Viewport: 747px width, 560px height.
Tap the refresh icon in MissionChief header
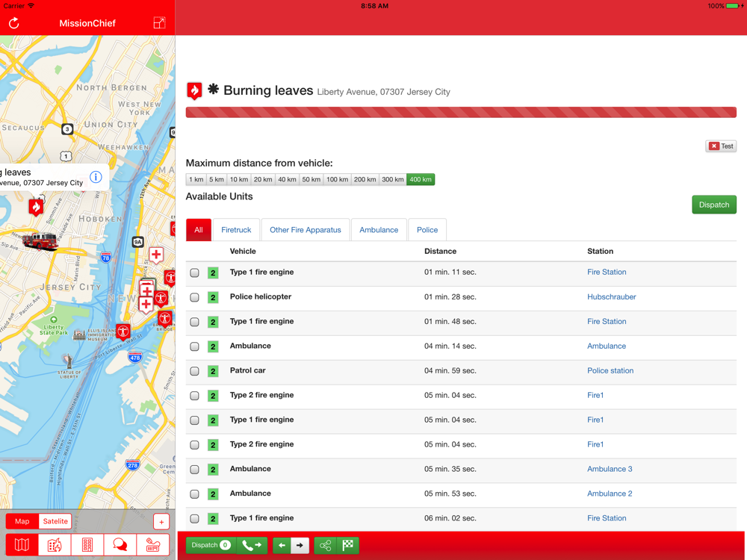[13, 23]
